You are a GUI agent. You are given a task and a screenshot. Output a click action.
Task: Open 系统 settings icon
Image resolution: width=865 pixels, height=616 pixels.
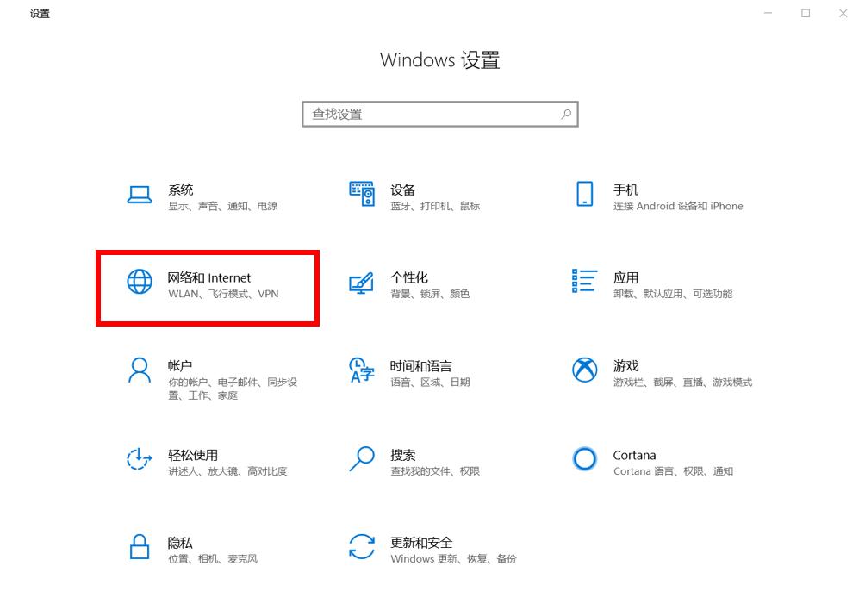[x=139, y=195]
